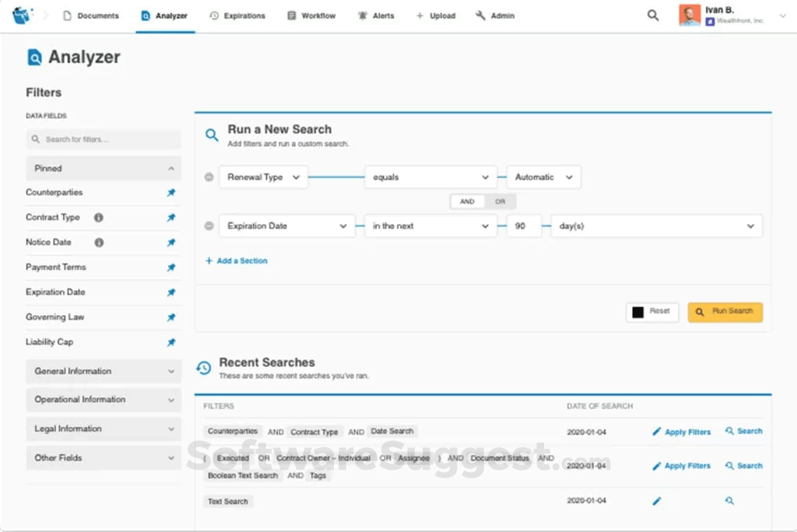This screenshot has width=797, height=532.
Task: Click the app logo icon in the top-left corner
Action: pyautogui.click(x=21, y=14)
